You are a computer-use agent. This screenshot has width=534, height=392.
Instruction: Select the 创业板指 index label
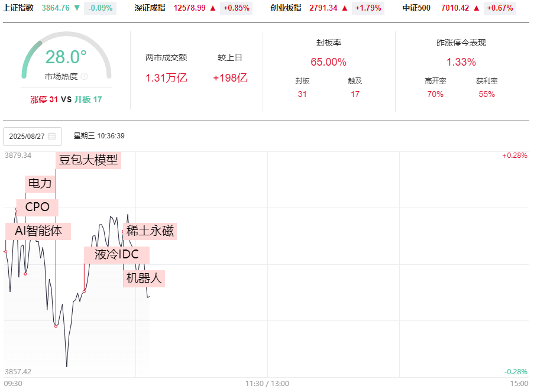point(286,8)
